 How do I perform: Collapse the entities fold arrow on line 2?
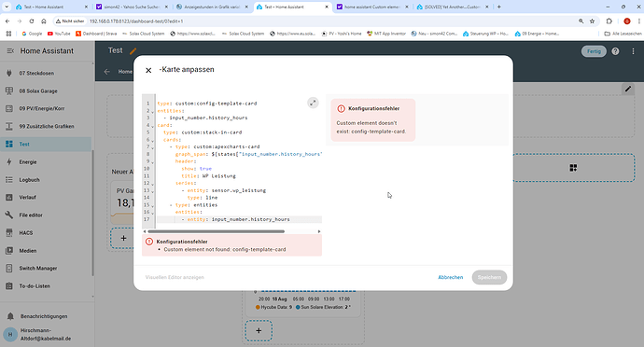[x=153, y=111]
